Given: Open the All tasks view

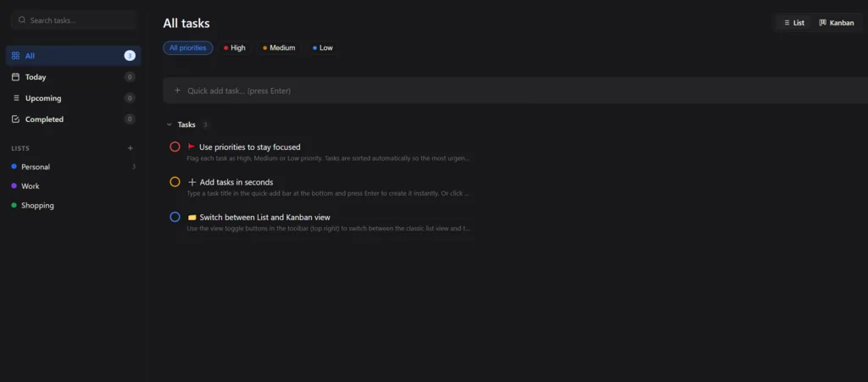Looking at the screenshot, I should click(73, 56).
